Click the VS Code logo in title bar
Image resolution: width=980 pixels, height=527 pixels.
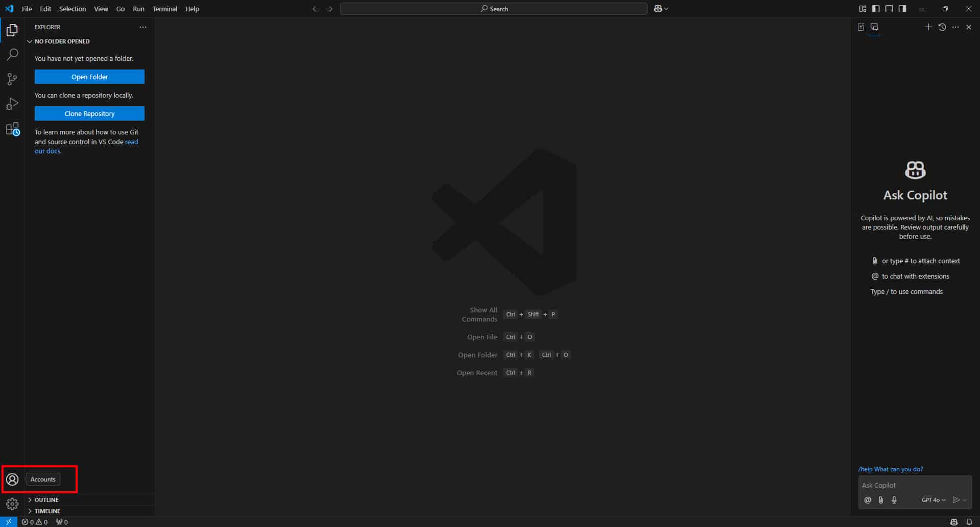point(9,9)
